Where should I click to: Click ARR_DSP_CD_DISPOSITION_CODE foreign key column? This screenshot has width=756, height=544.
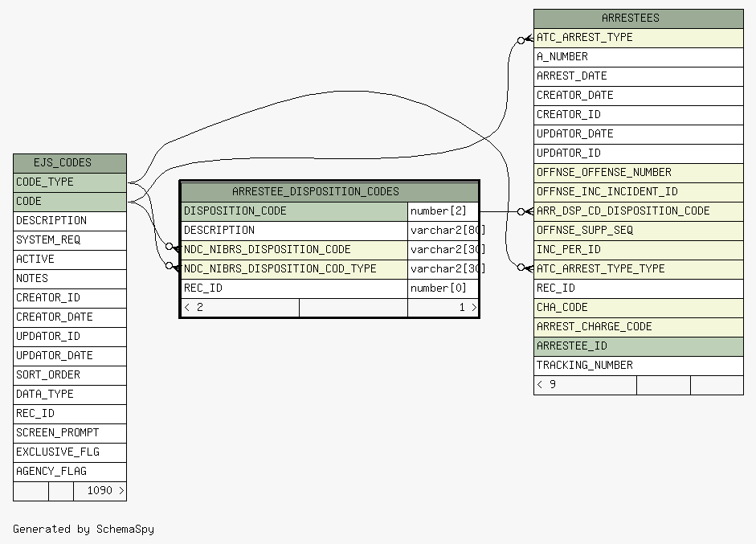tap(639, 211)
